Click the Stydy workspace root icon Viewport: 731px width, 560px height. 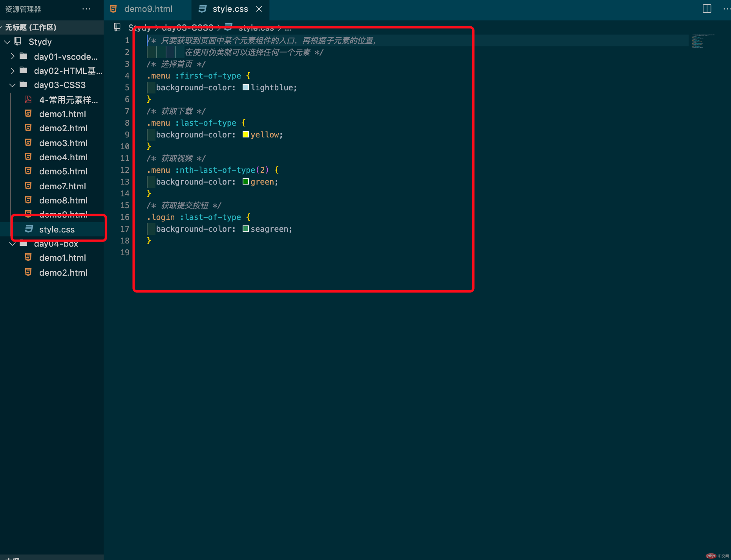(x=18, y=41)
